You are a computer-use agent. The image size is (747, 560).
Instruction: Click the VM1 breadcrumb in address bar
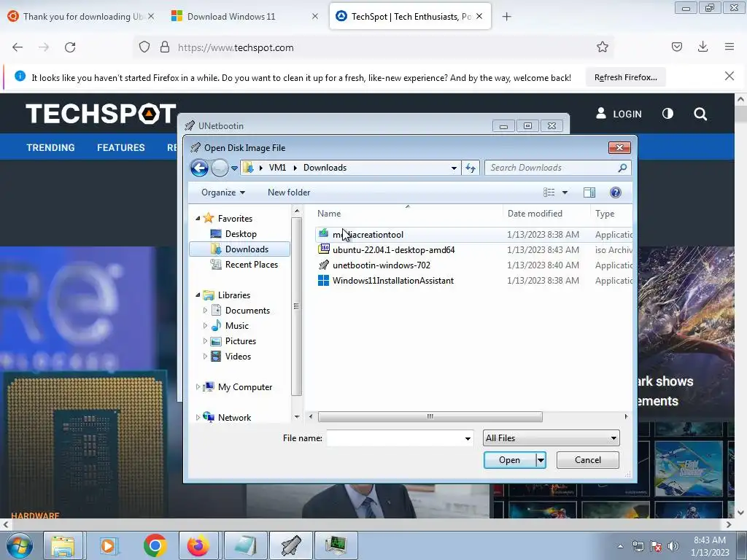(277, 168)
